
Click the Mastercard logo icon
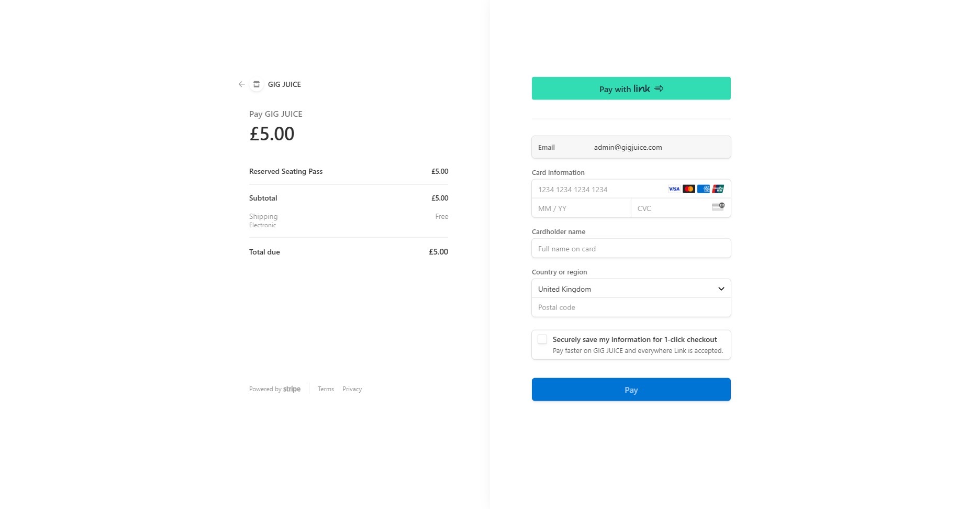click(688, 189)
